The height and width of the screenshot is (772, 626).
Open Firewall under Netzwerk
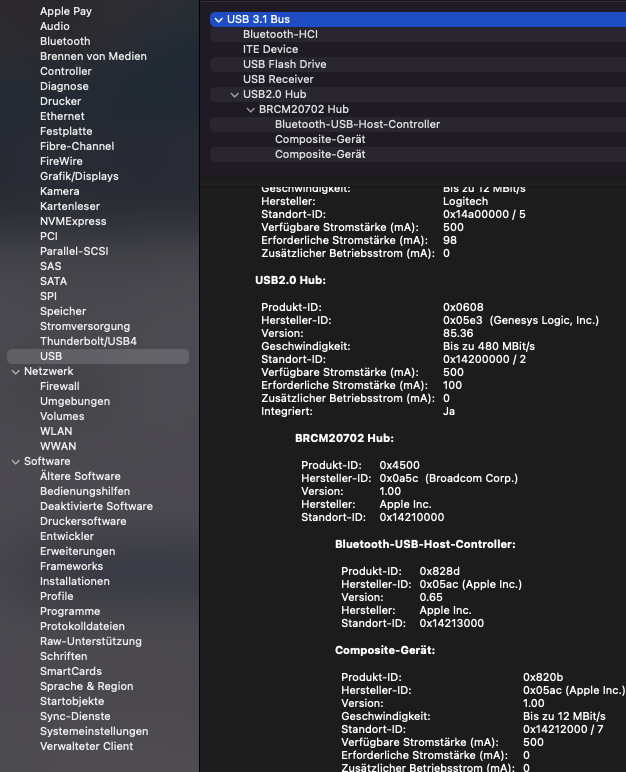(60, 386)
